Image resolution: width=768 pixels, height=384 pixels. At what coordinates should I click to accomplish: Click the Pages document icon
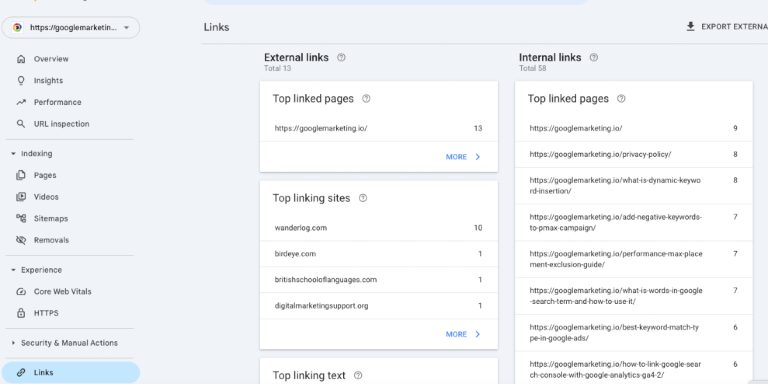point(21,175)
